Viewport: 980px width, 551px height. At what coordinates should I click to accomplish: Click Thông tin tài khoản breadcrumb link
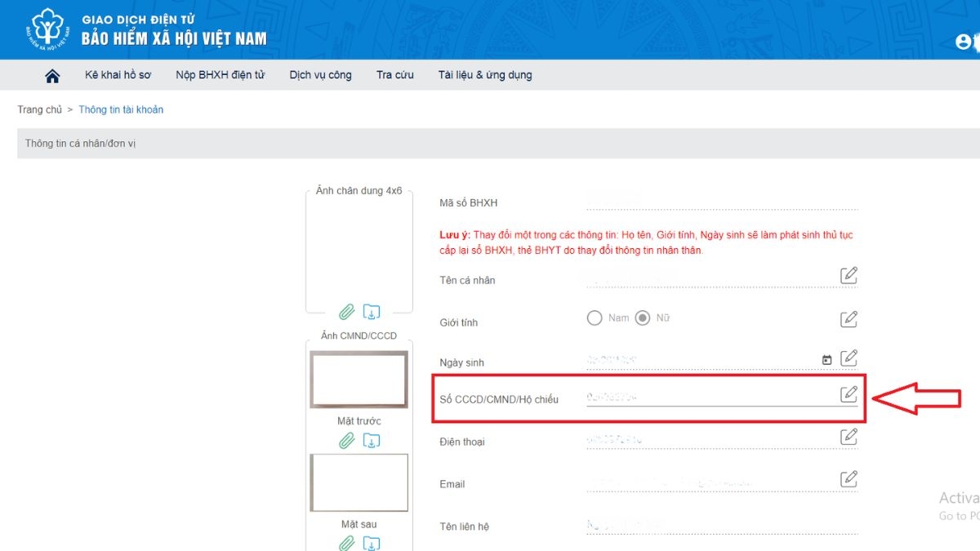coord(121,109)
